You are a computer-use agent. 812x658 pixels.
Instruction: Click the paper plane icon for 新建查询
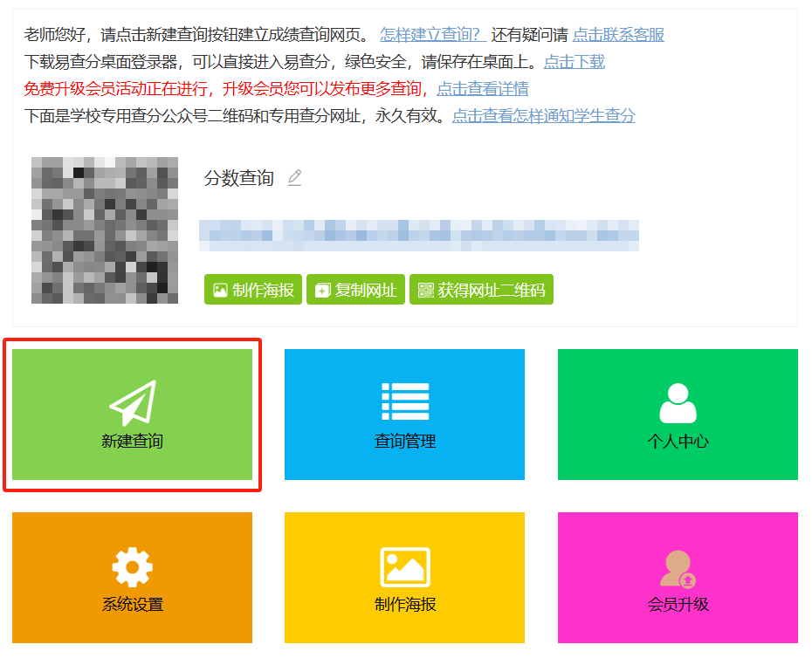click(133, 403)
